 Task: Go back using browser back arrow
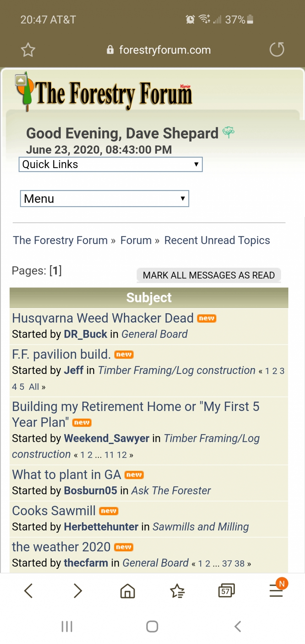[x=28, y=591]
